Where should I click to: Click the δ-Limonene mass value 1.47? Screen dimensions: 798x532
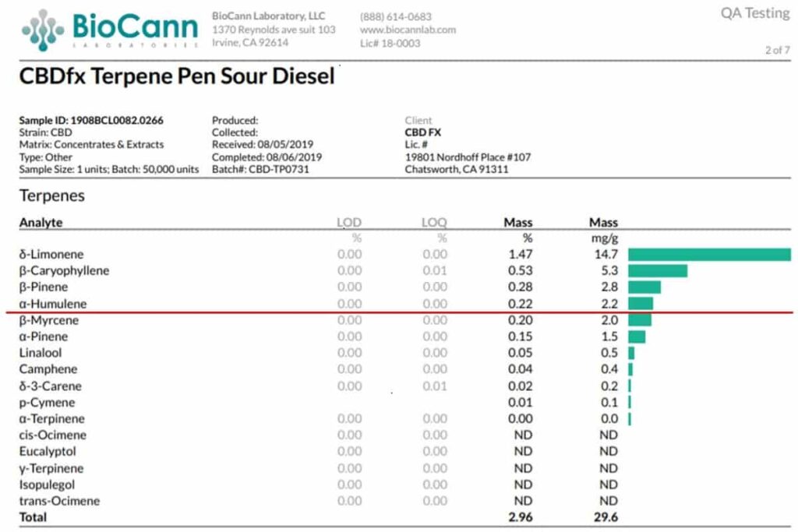pos(520,254)
